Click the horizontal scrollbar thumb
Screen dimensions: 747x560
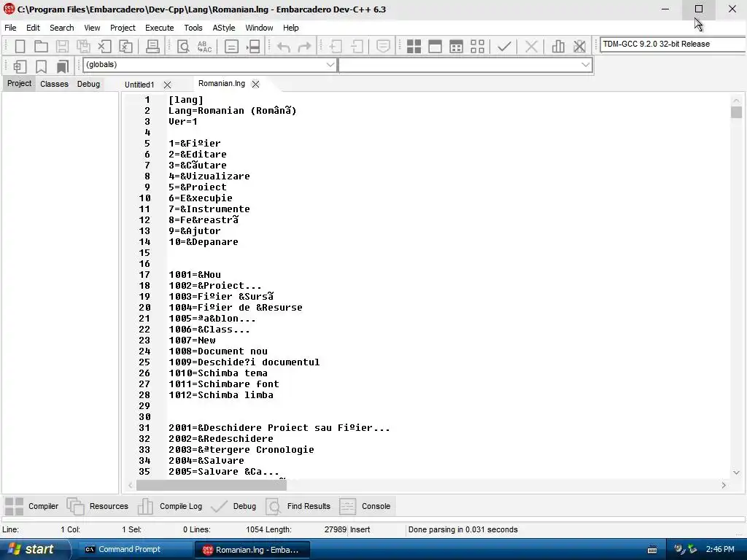tap(211, 485)
